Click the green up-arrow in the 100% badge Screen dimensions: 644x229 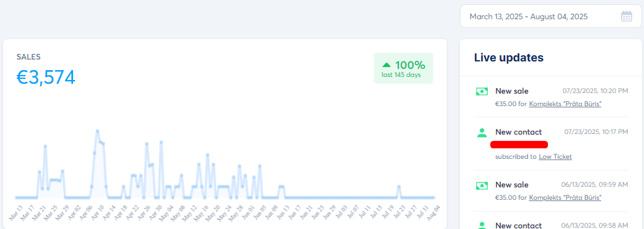pos(387,65)
